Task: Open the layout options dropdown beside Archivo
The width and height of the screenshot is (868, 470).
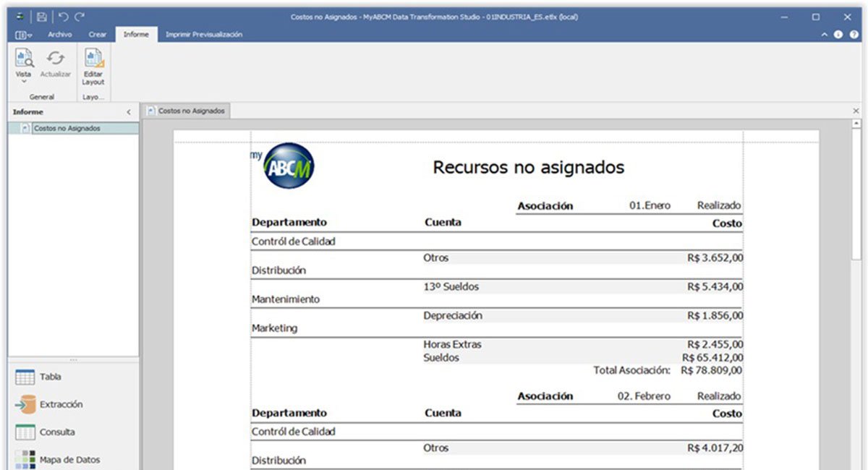Action: coord(24,35)
